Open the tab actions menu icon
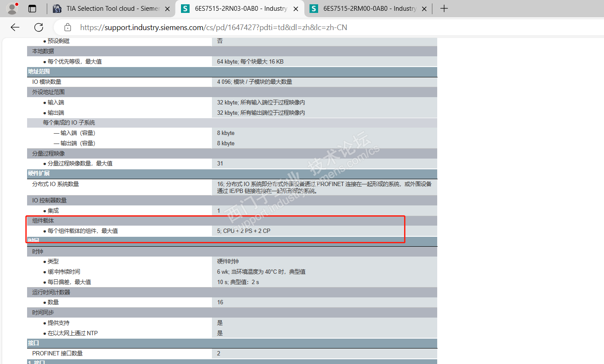The image size is (604, 364). pos(32,9)
